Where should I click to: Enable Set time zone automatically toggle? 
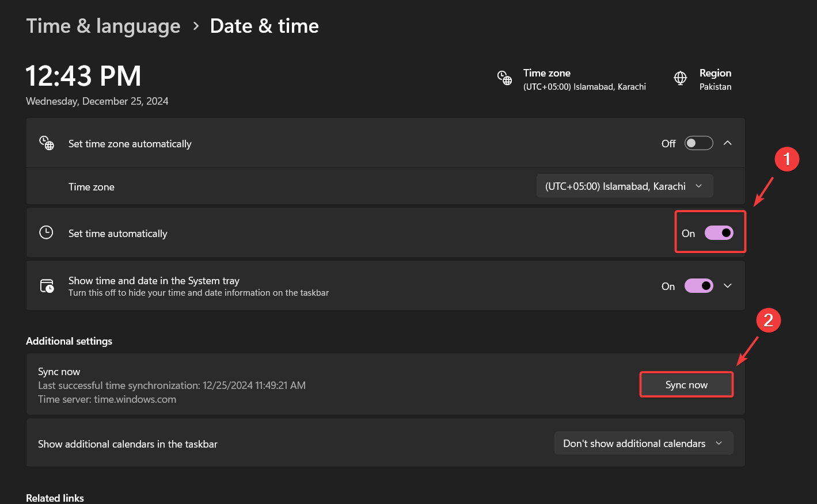[x=698, y=143]
